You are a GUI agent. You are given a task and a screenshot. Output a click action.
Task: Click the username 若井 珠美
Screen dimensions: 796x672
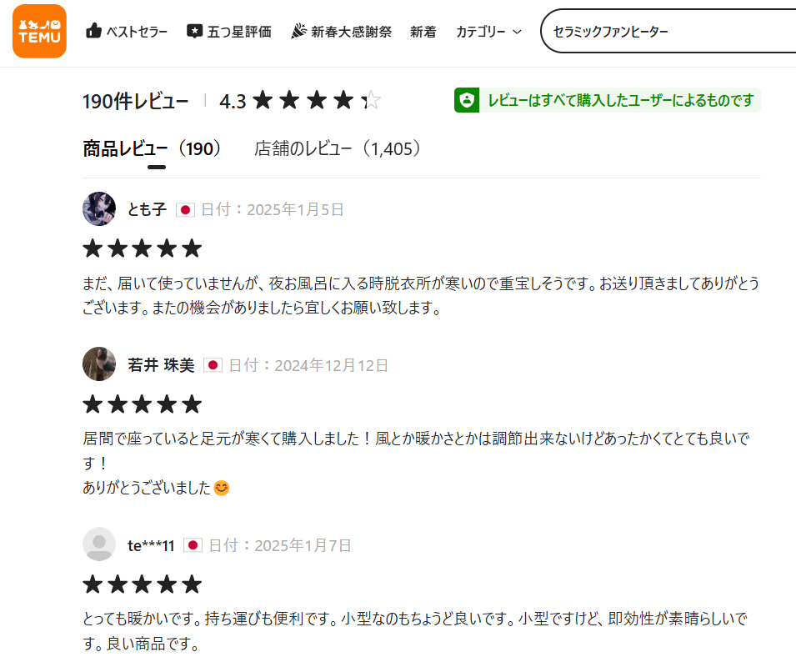click(x=161, y=365)
